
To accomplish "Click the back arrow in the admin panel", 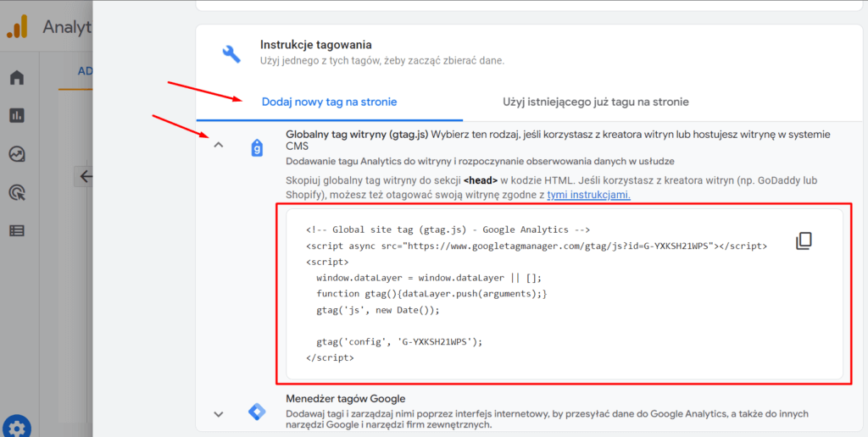I will pos(86,176).
